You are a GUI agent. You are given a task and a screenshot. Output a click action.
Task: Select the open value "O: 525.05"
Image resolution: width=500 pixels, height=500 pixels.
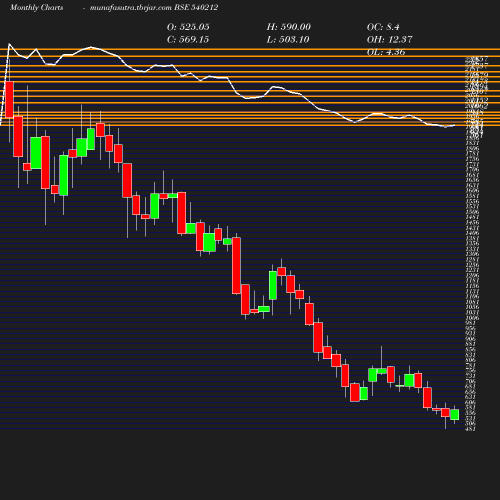tap(188, 27)
